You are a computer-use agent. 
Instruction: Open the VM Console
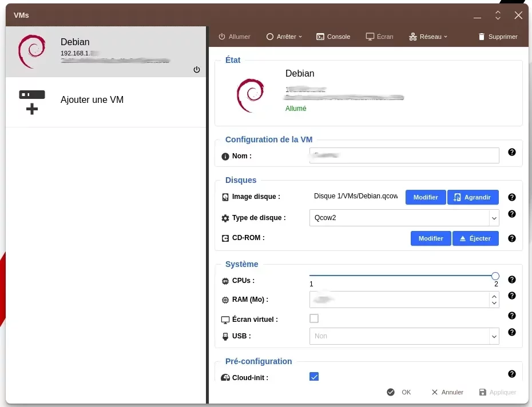tap(333, 37)
